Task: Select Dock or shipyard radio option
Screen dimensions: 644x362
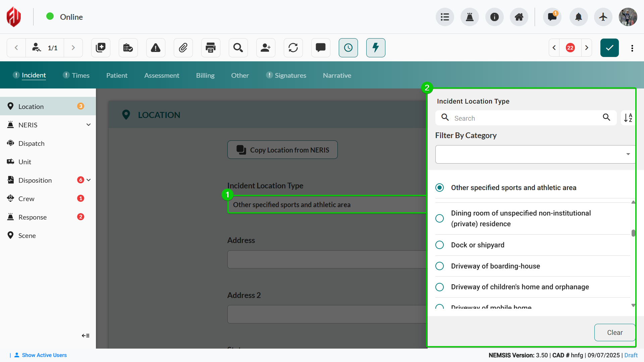Action: [439, 245]
